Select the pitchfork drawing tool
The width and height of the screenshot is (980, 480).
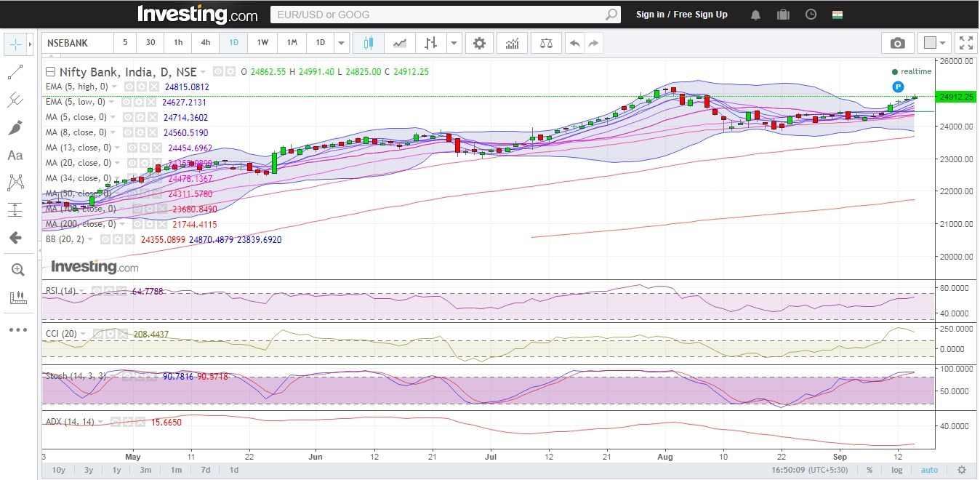(x=15, y=100)
